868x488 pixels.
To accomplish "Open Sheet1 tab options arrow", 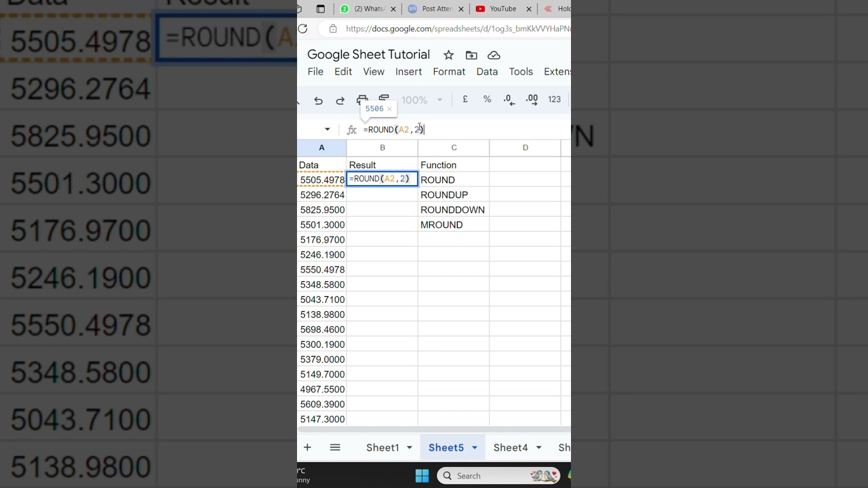I will point(410,447).
